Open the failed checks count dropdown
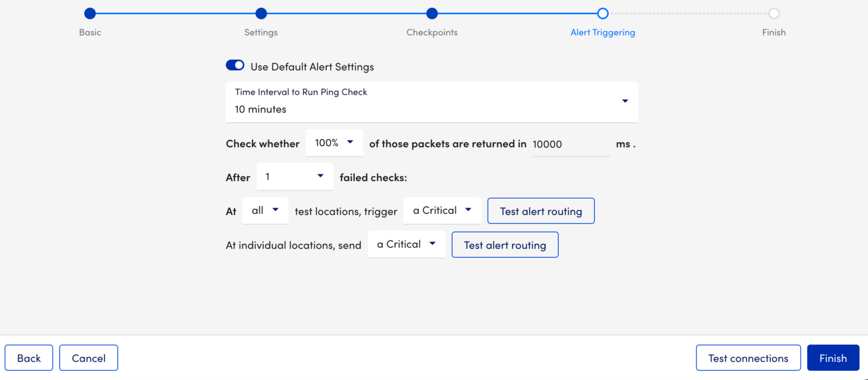 point(294,177)
